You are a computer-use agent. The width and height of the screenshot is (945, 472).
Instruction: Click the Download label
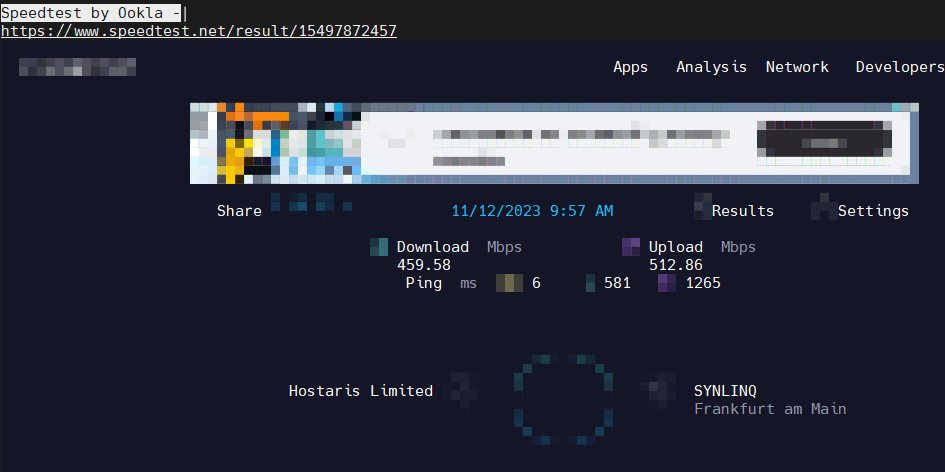tap(433, 247)
